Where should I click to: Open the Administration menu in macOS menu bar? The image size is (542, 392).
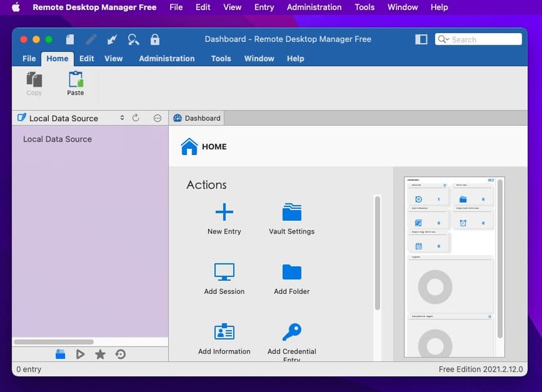pyautogui.click(x=314, y=7)
